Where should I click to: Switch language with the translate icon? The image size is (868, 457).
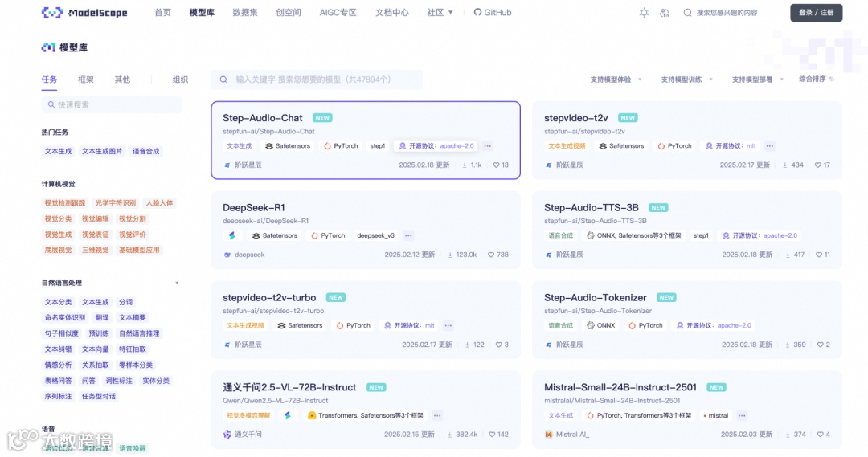(x=665, y=13)
